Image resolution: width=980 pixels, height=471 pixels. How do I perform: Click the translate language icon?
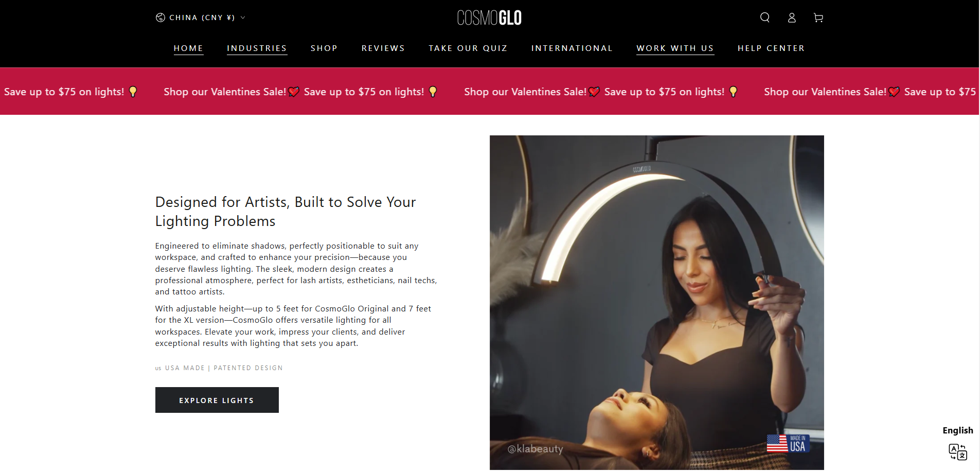[958, 451]
